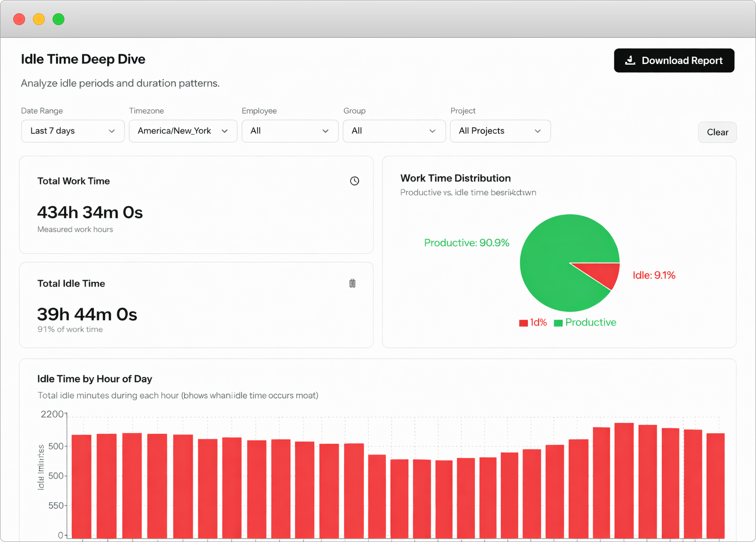Click the first bar of hourly chart
This screenshot has height=542, width=756.
coord(82,486)
